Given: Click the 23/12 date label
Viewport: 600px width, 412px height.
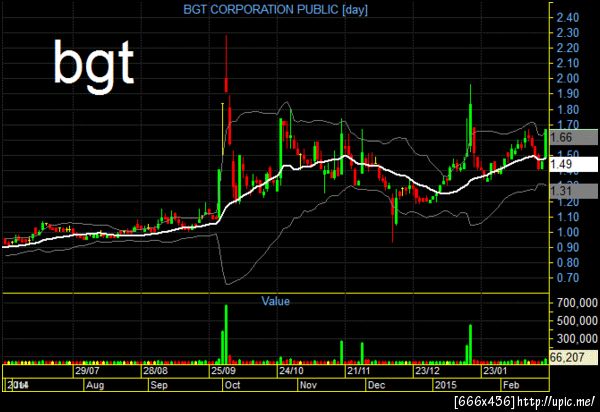Looking at the screenshot, I should point(427,371).
